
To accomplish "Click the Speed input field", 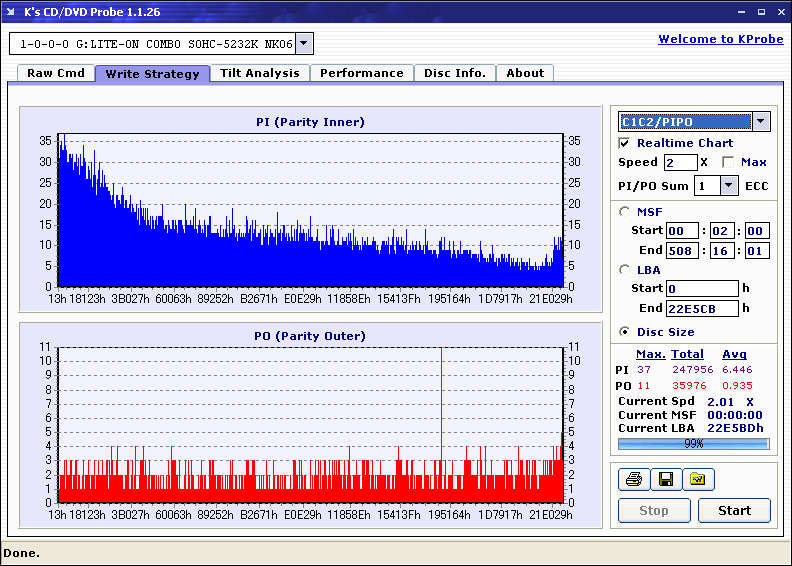I will coord(680,162).
